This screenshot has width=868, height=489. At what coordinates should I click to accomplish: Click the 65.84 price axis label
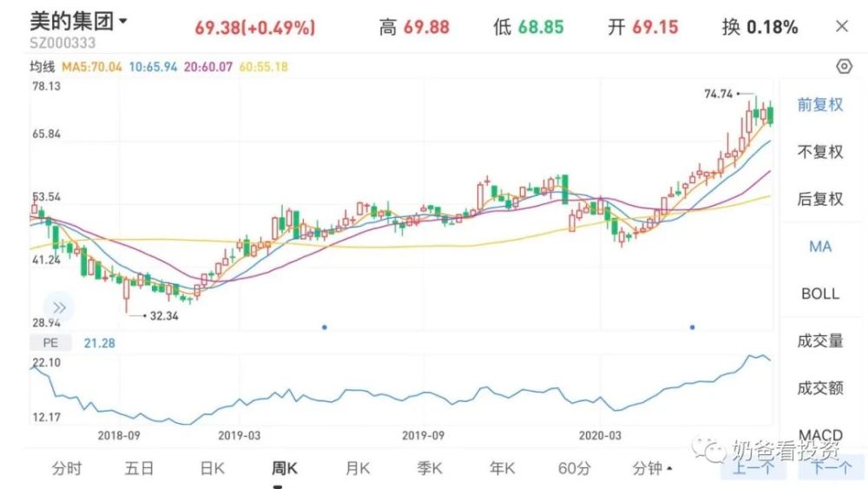click(x=47, y=134)
